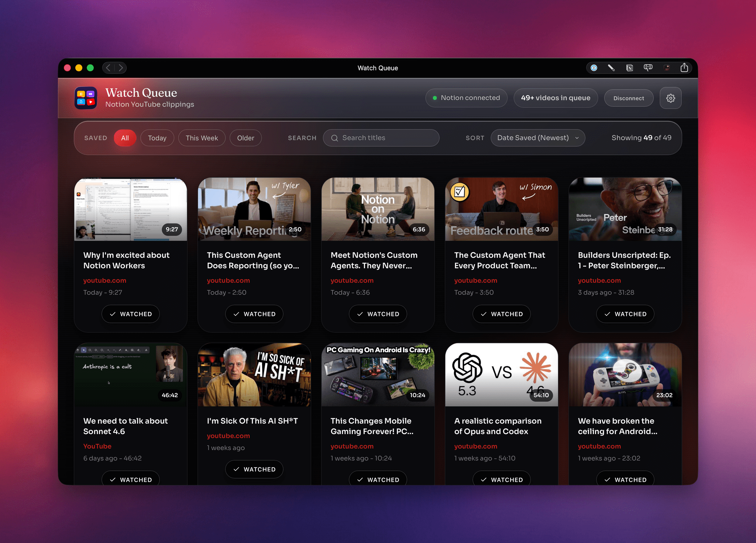Open the Peter Steinberger thumbnail

625,209
